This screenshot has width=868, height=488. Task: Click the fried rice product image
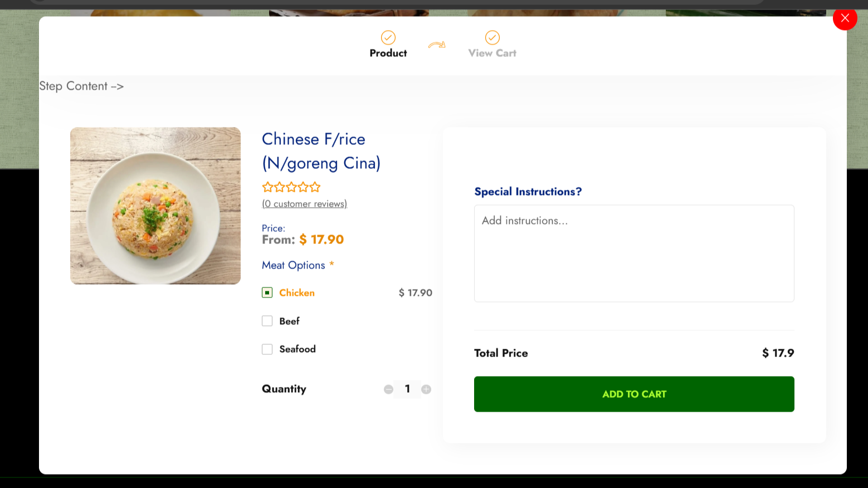(155, 206)
